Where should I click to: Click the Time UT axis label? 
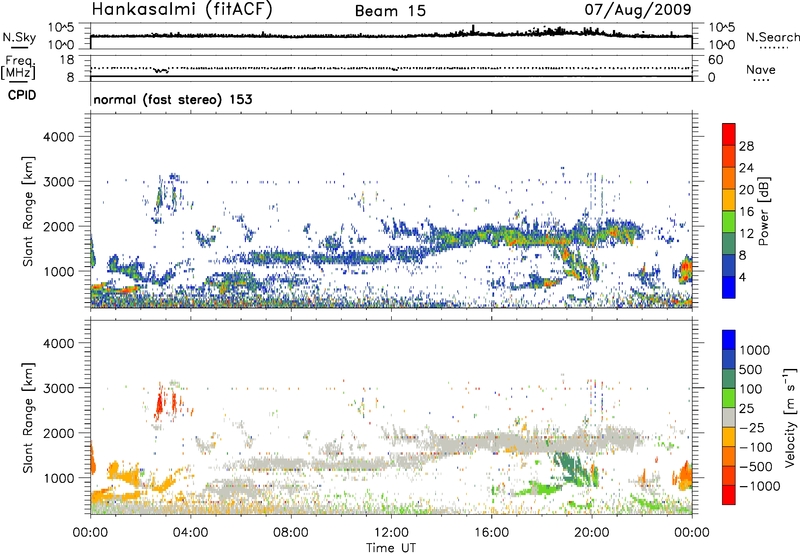click(391, 548)
